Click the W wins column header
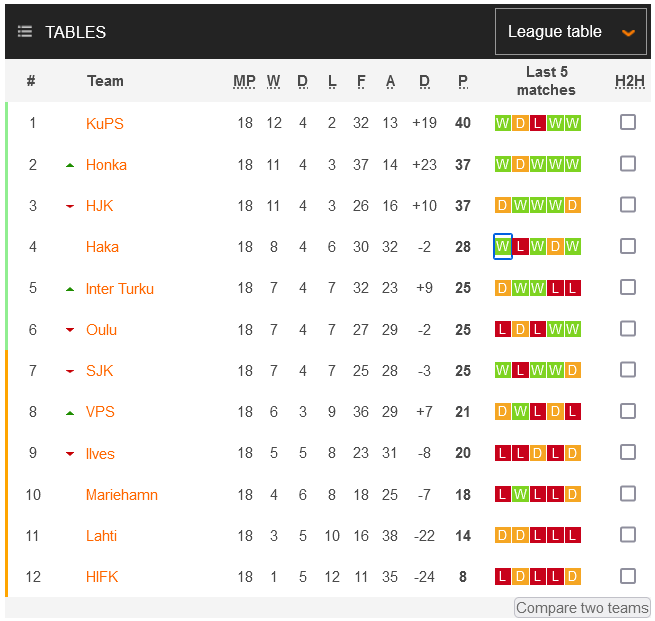 click(274, 81)
